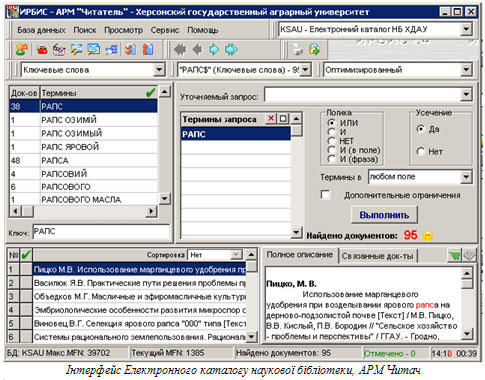
Task: Click the red-and-blue document toolbar icon
Action: 148,49
